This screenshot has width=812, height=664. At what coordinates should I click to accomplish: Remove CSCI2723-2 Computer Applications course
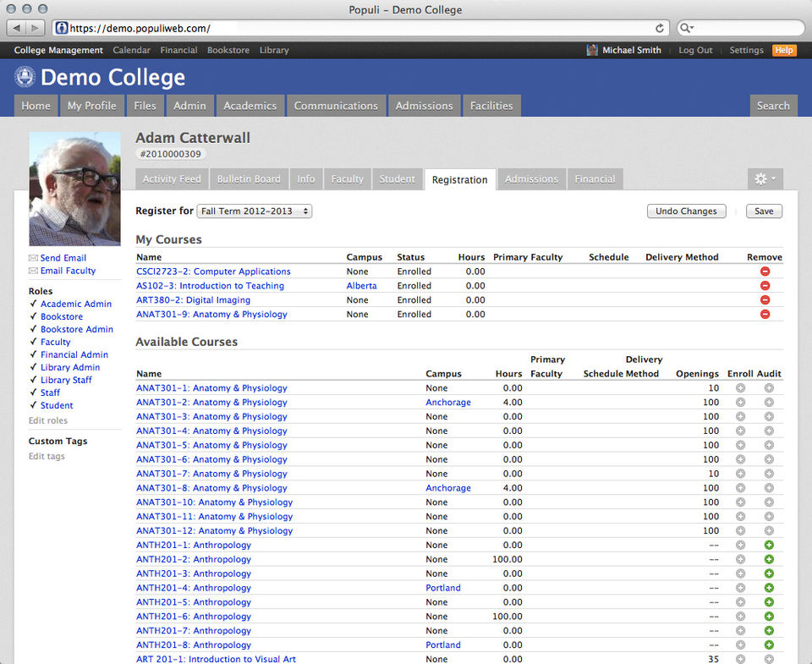point(765,272)
